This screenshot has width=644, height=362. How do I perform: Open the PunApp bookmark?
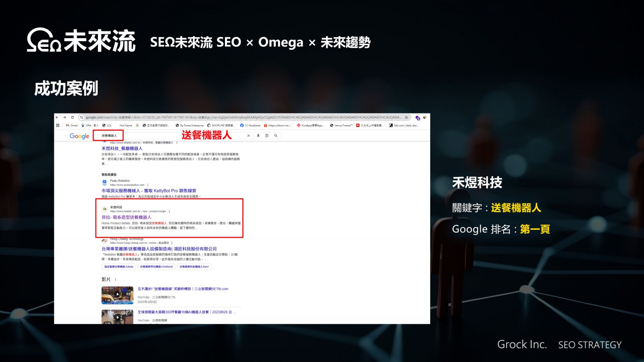click(310, 125)
